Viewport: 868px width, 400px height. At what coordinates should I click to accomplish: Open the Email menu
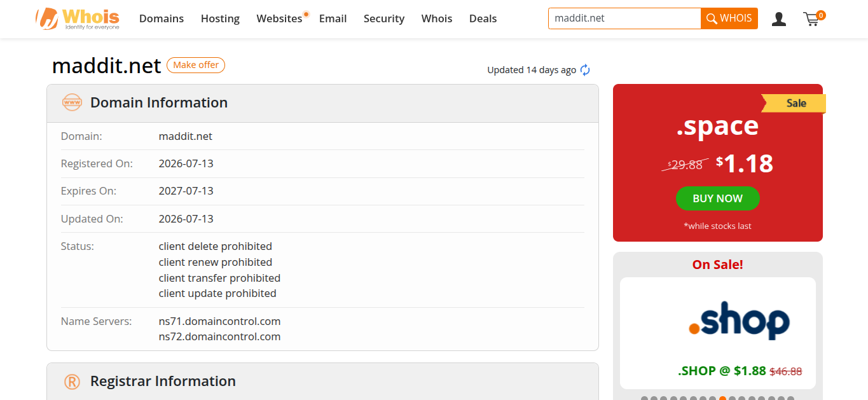pyautogui.click(x=333, y=18)
